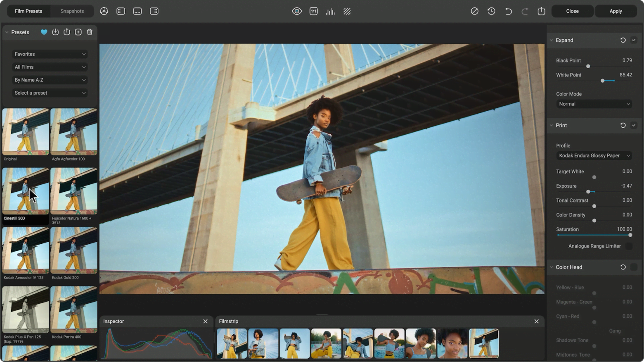
Task: Collapse the Expand section chevron
Action: point(551,40)
